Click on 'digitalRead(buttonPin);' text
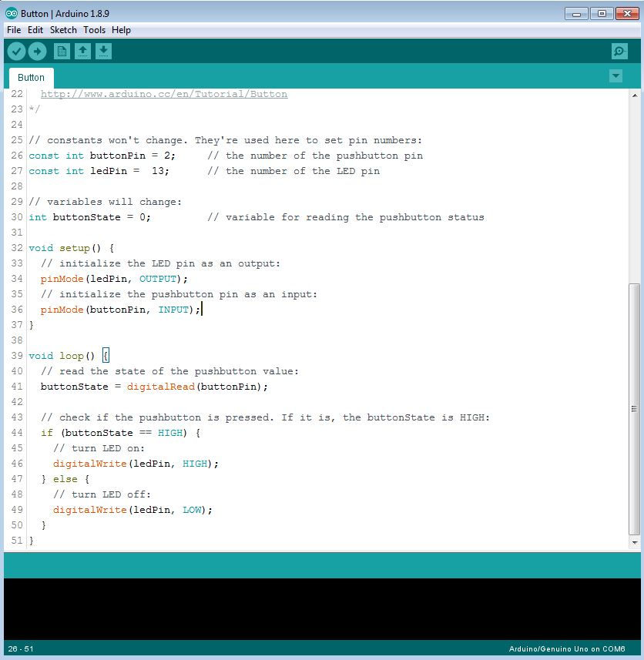This screenshot has width=644, height=660. 197,387
